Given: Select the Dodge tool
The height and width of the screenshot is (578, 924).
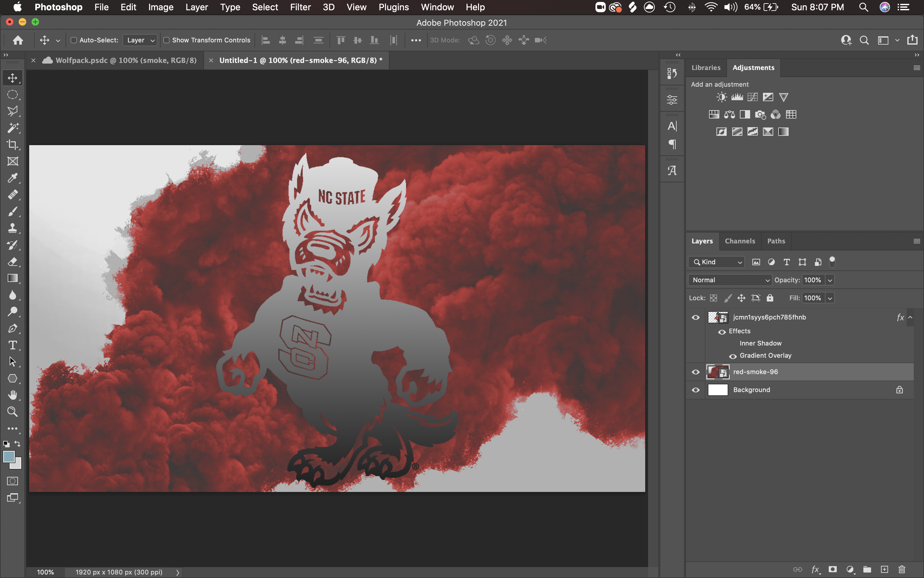Looking at the screenshot, I should [13, 311].
